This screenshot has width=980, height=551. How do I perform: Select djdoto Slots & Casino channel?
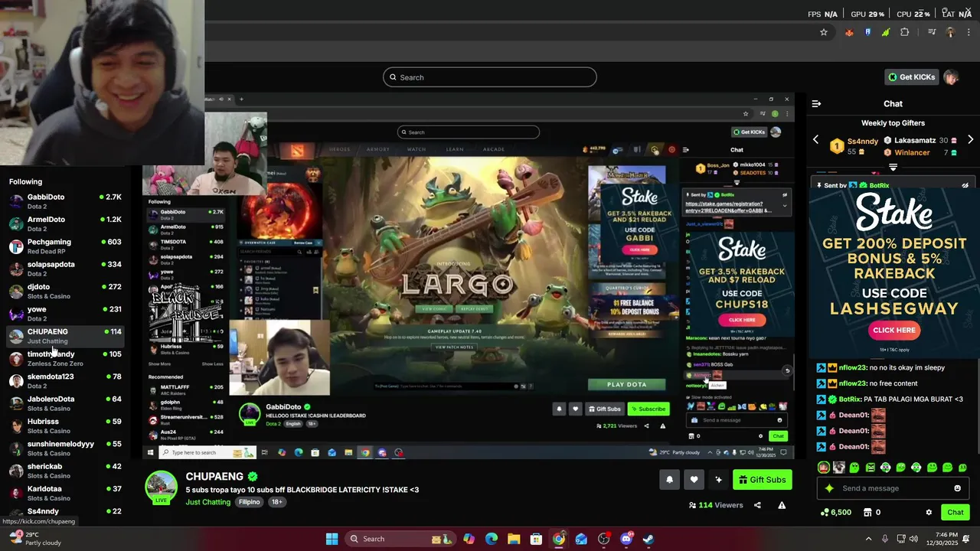coord(64,291)
